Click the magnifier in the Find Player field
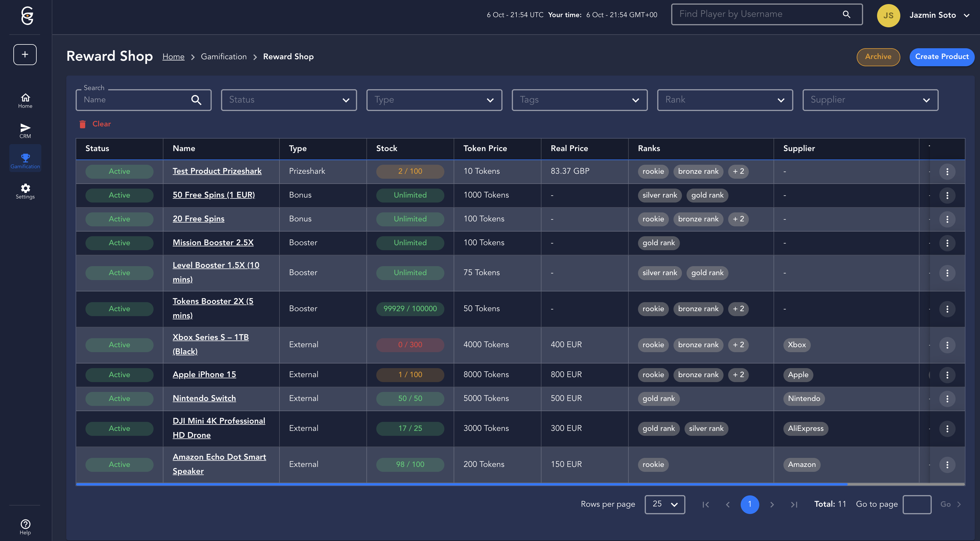The height and width of the screenshot is (541, 980). pyautogui.click(x=846, y=15)
